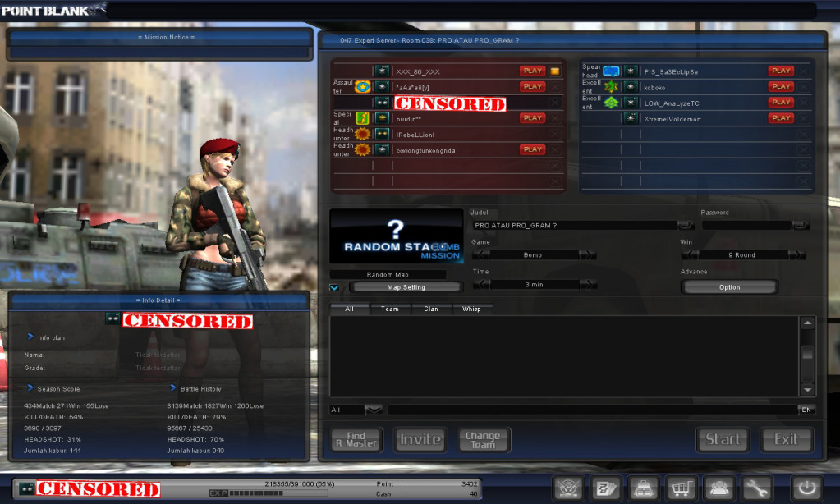840x504 pixels.
Task: Click the Start button
Action: coord(723,439)
